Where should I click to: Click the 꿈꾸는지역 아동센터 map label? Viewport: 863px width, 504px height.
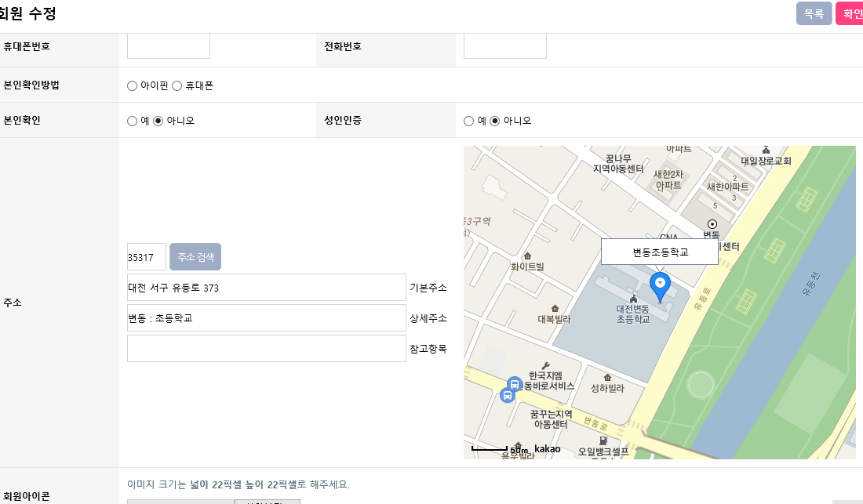(551, 419)
